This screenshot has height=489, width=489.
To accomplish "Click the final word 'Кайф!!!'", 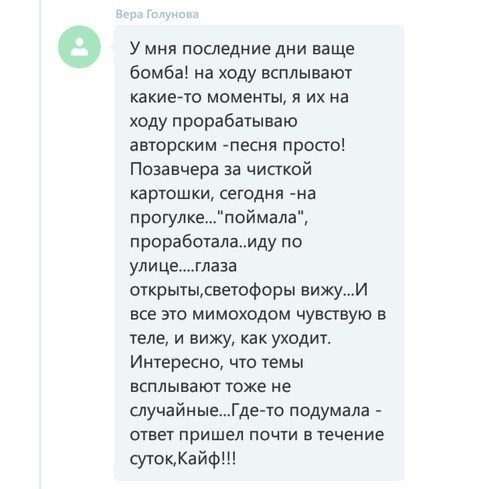I will point(207,459).
